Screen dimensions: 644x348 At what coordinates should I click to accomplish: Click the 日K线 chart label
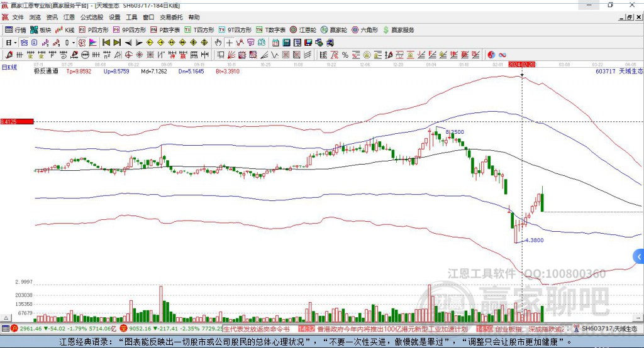click(9, 68)
